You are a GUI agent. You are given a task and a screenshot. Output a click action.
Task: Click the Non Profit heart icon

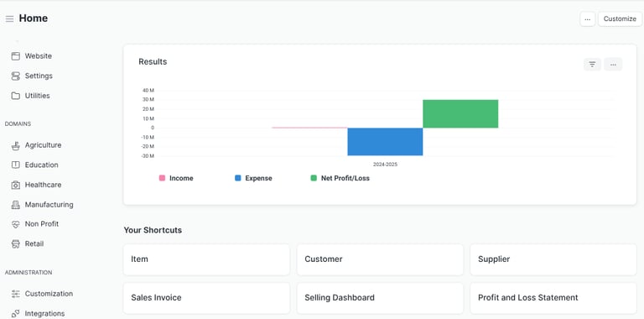[16, 224]
